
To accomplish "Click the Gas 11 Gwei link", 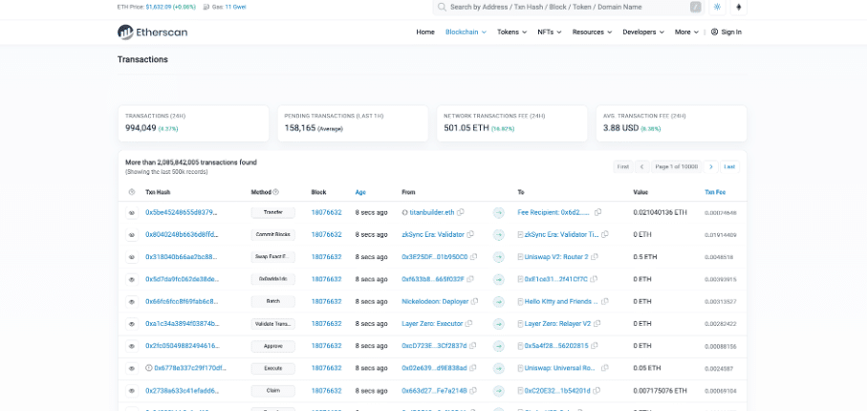I will (x=235, y=8).
